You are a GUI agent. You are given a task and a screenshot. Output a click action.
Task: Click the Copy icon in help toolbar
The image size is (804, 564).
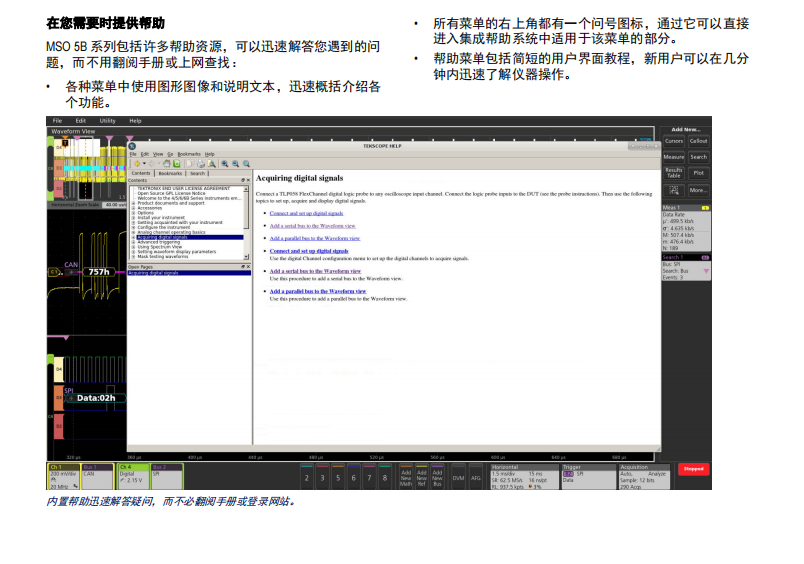tap(189, 164)
